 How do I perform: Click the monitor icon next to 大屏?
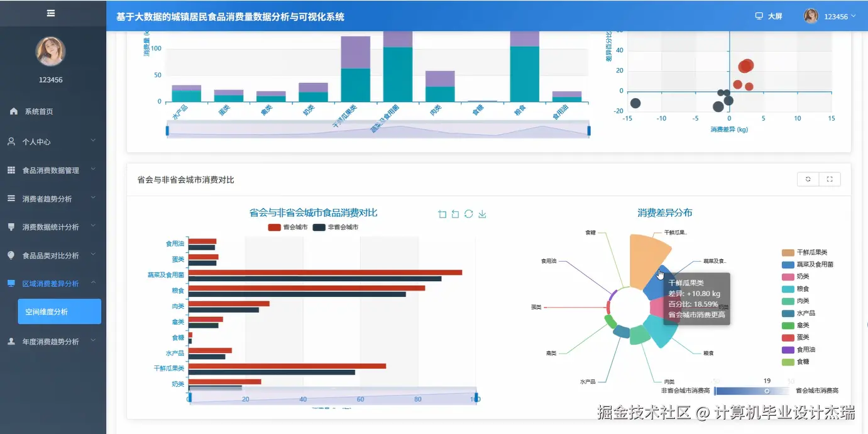coord(759,16)
